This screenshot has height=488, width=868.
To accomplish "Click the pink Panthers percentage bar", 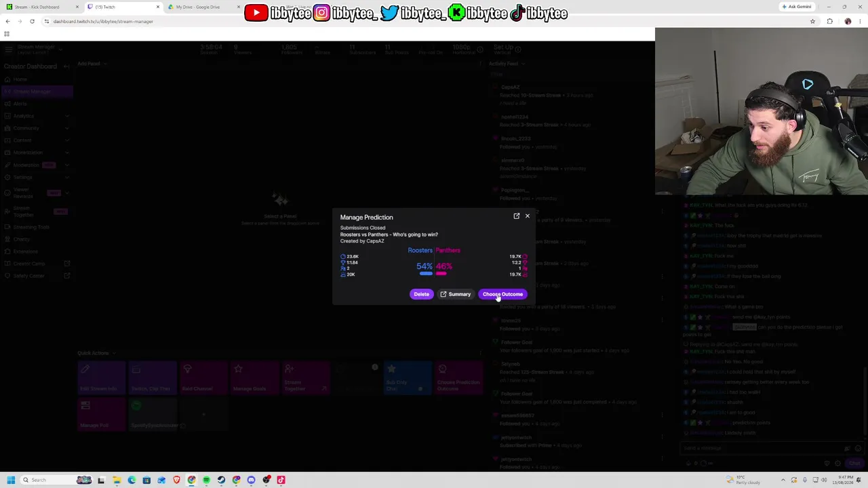I will click(x=441, y=273).
